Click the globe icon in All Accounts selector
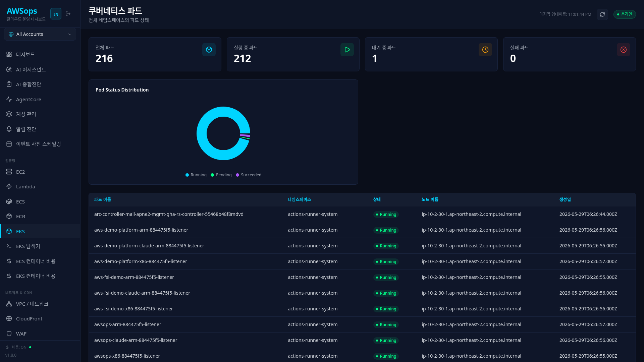 pyautogui.click(x=11, y=34)
